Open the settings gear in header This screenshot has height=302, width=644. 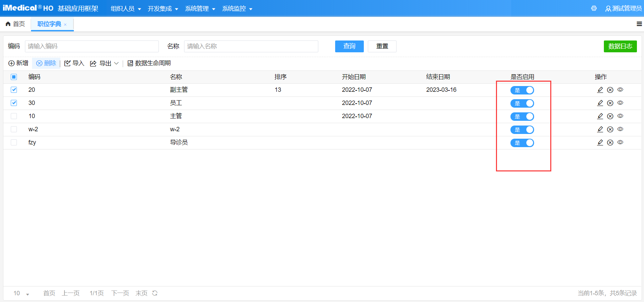pyautogui.click(x=594, y=8)
